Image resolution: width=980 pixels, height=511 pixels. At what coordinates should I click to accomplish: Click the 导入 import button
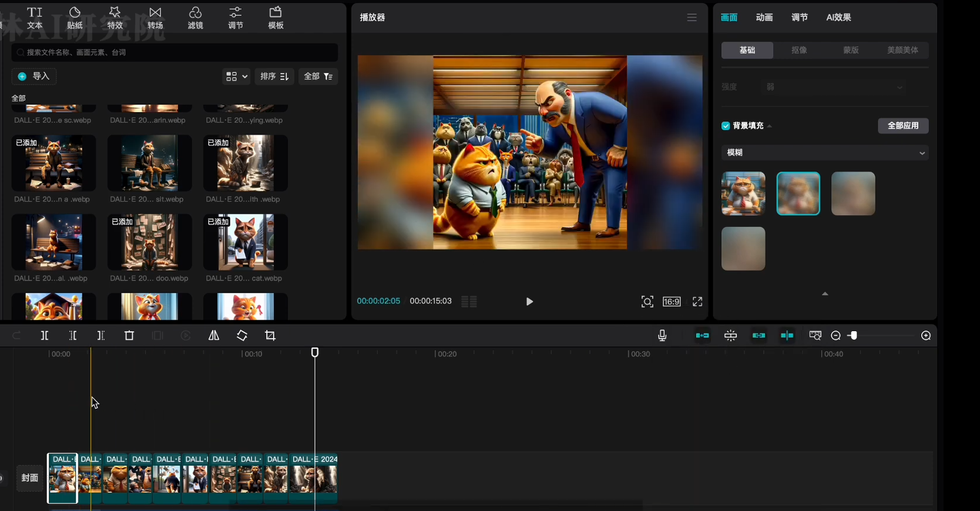click(34, 76)
